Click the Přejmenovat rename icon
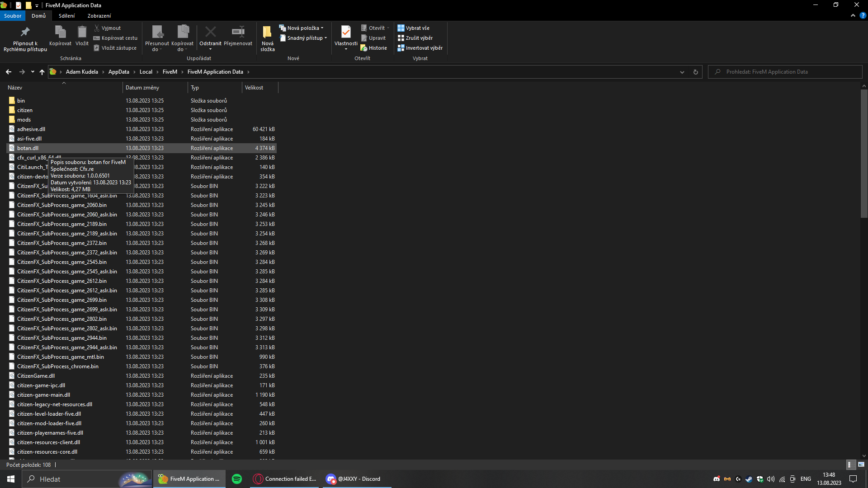Viewport: 868px width, 488px height. [x=238, y=32]
